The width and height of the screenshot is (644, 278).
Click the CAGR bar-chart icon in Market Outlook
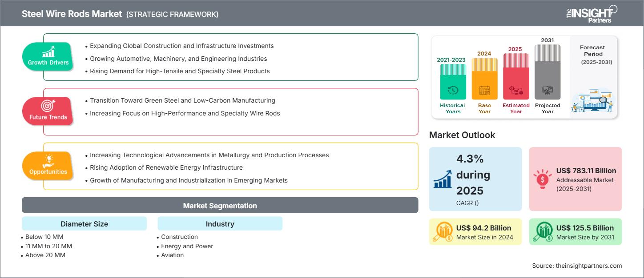coord(442,179)
